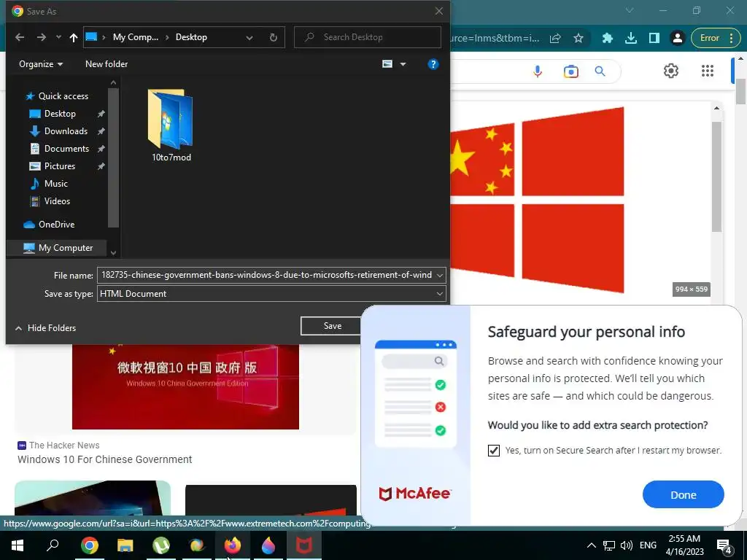Open uTorrent from taskbar
This screenshot has height=560, width=747.
point(160,545)
